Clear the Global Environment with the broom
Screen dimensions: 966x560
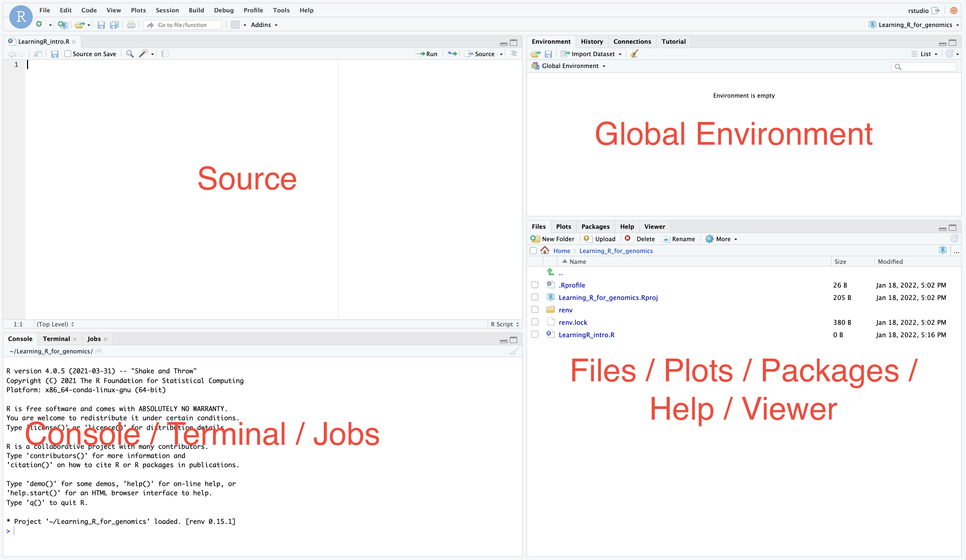click(x=634, y=54)
